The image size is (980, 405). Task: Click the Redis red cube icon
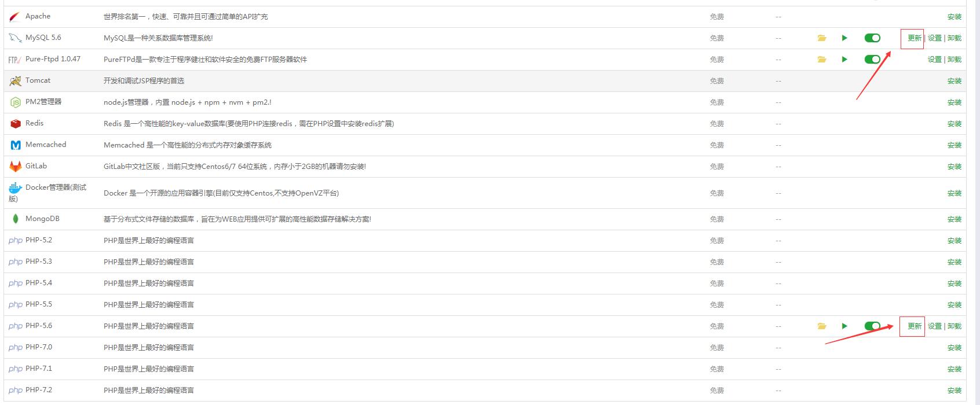pyautogui.click(x=16, y=124)
